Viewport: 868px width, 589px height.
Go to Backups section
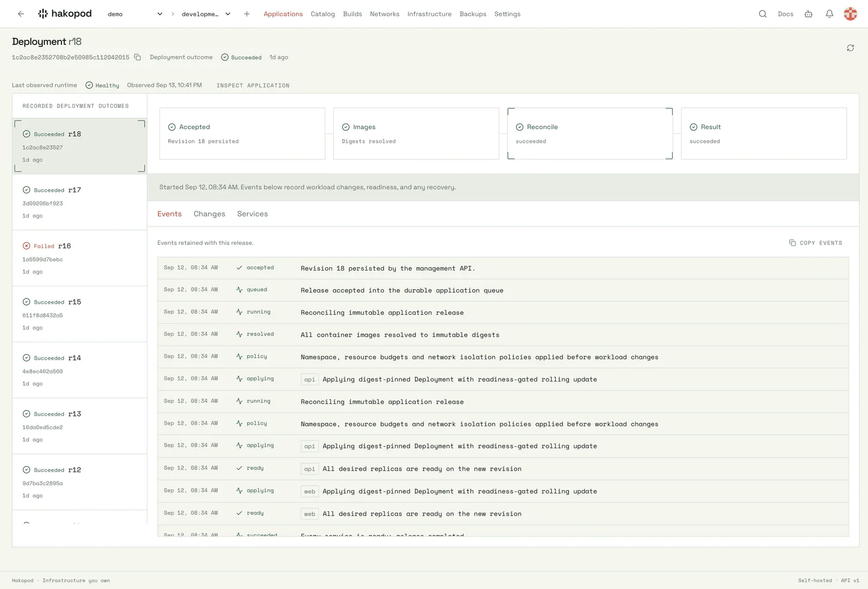[473, 14]
